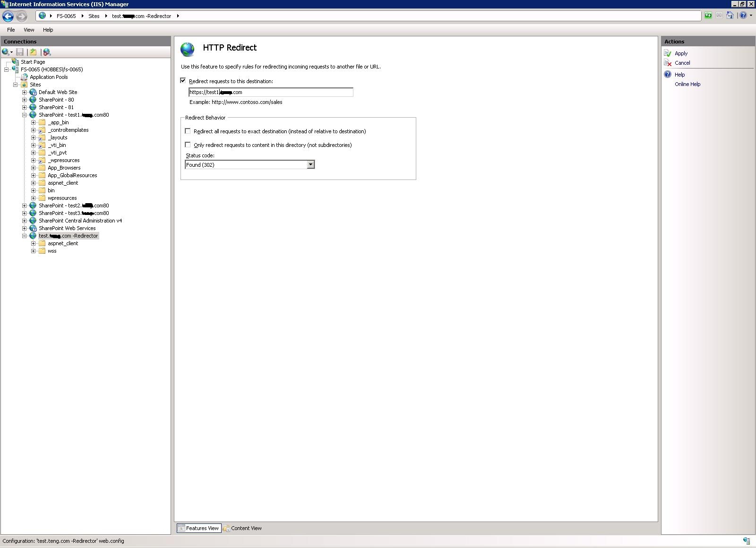Click the SharePoint Web Services globe icon
Screen dimensions: 756x548
tap(33, 228)
